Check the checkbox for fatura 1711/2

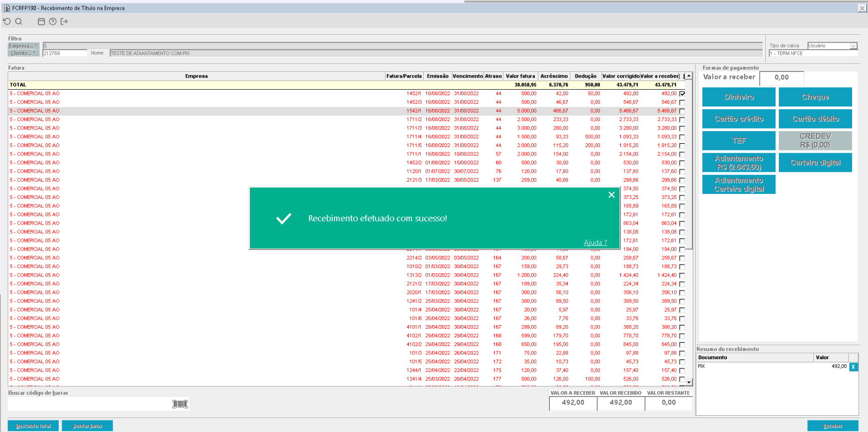[x=682, y=120]
